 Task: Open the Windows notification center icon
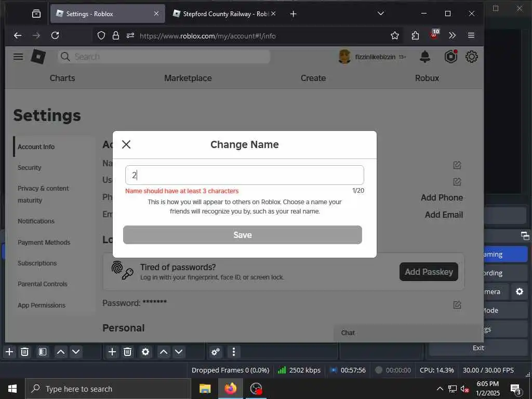pyautogui.click(x=516, y=390)
